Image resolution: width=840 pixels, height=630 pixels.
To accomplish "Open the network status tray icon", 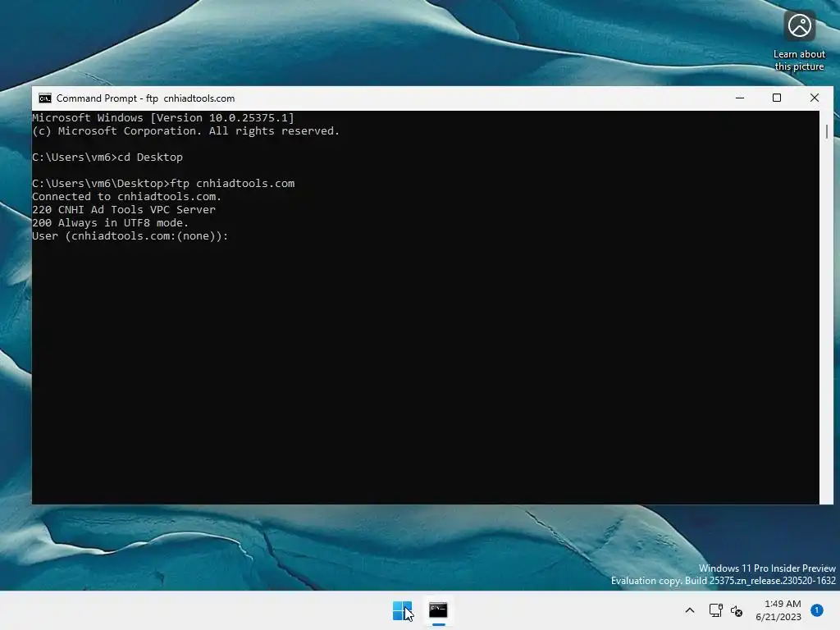I will point(715,610).
